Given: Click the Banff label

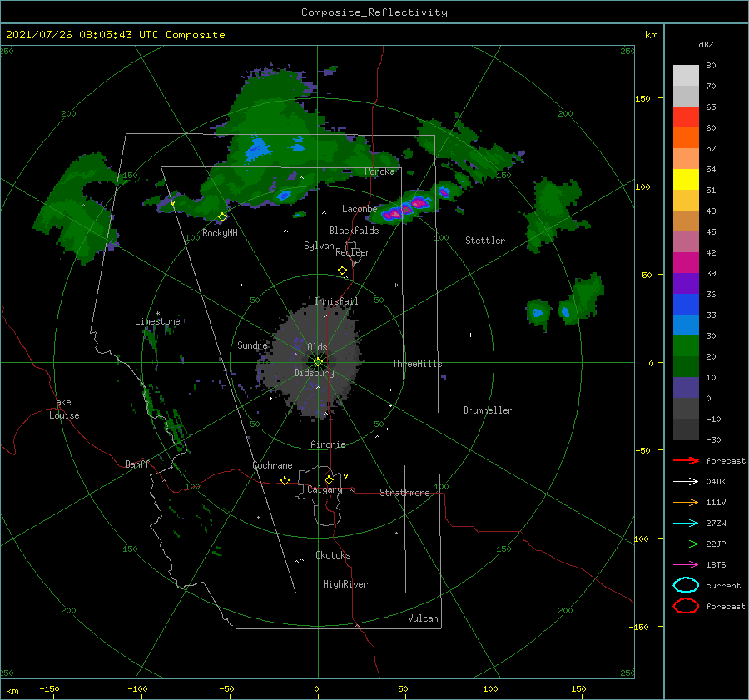Looking at the screenshot, I should coord(137,464).
